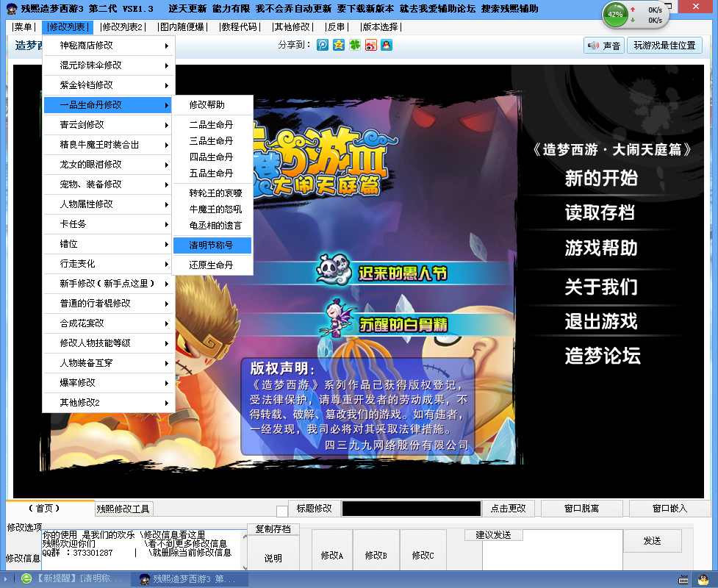
Task: Open the 版本选择 menu
Action: coord(381,27)
